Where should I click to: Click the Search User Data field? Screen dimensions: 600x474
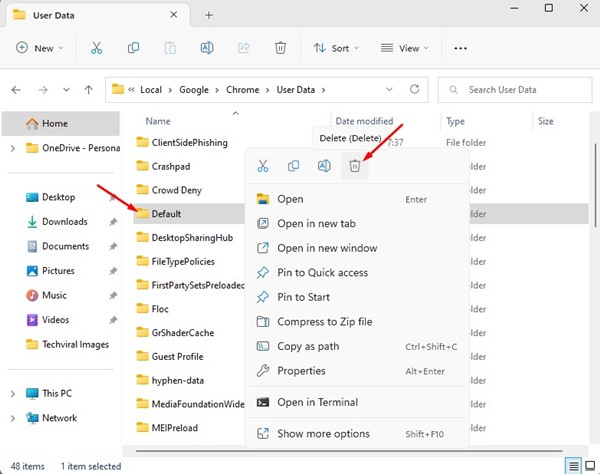click(515, 90)
